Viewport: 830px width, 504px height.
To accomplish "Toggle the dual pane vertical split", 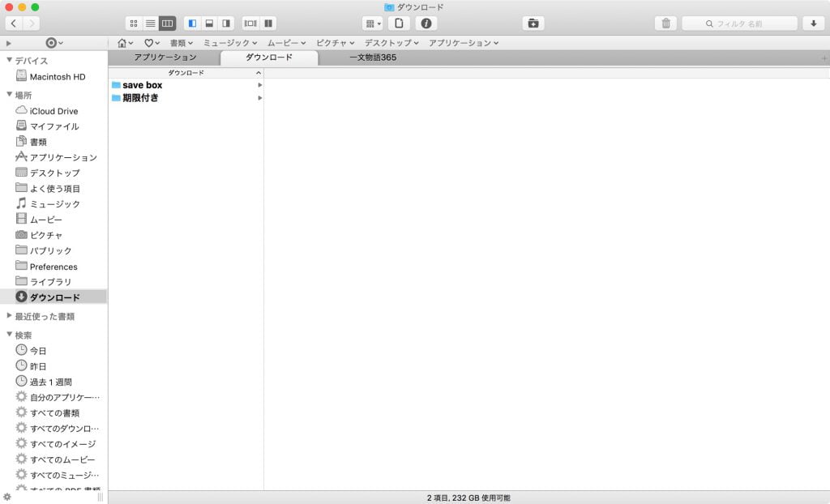I will (268, 23).
